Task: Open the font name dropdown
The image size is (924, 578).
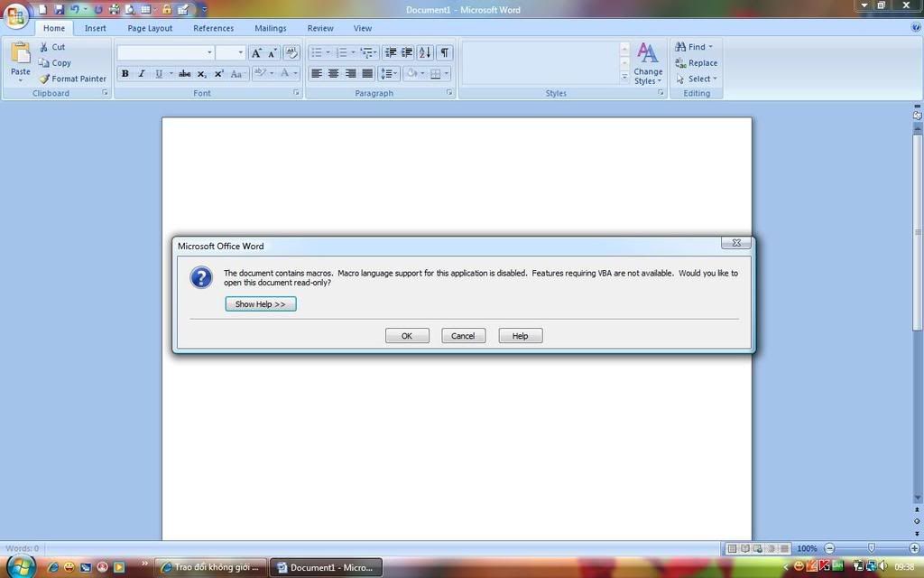Action: 210,52
